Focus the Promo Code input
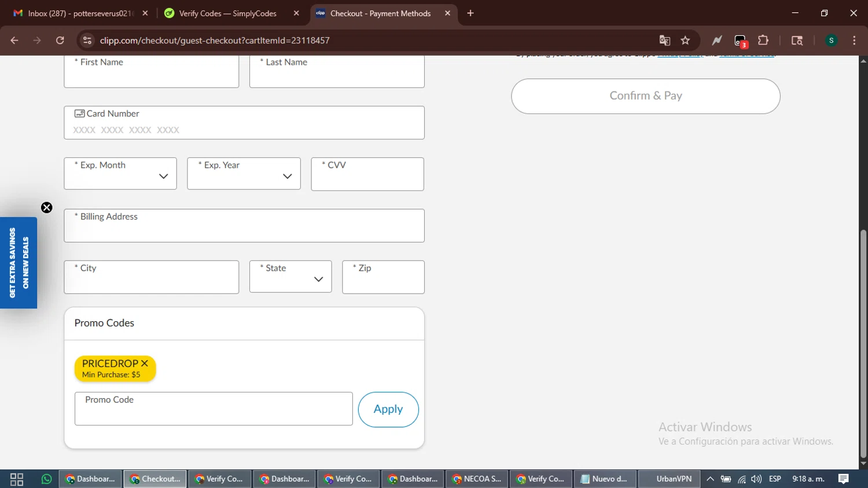The width and height of the screenshot is (868, 488). coord(214,409)
